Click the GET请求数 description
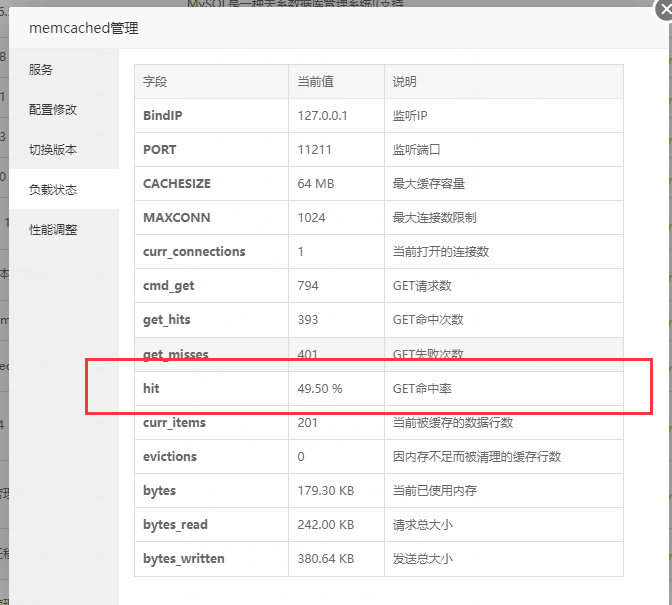Image resolution: width=672 pixels, height=605 pixels. click(422, 286)
